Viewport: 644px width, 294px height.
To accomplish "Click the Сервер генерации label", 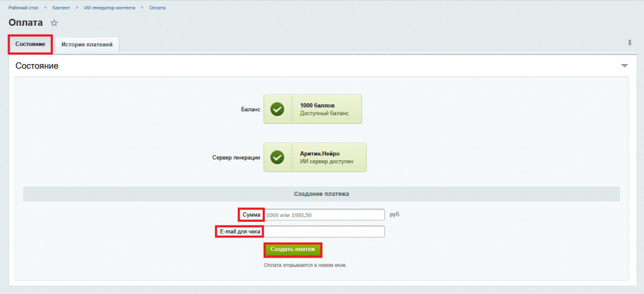I will (236, 158).
